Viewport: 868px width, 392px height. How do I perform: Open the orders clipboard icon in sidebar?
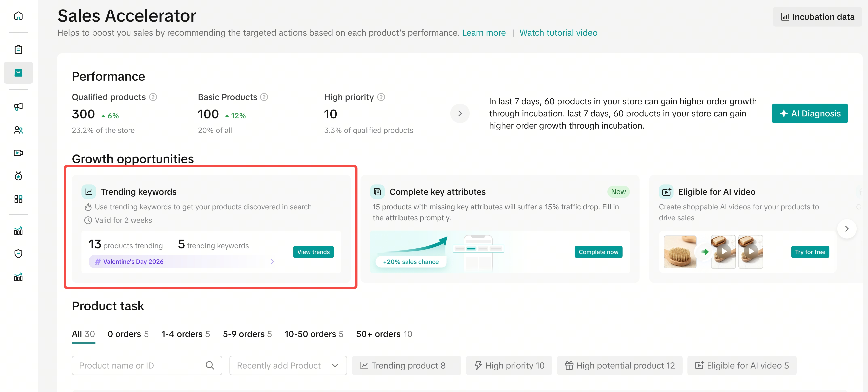pyautogui.click(x=18, y=50)
